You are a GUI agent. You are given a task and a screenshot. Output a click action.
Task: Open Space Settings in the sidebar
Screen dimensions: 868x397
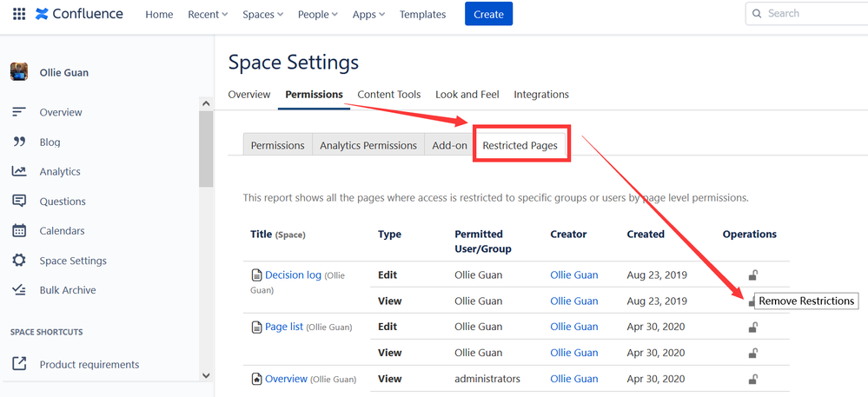click(x=73, y=261)
